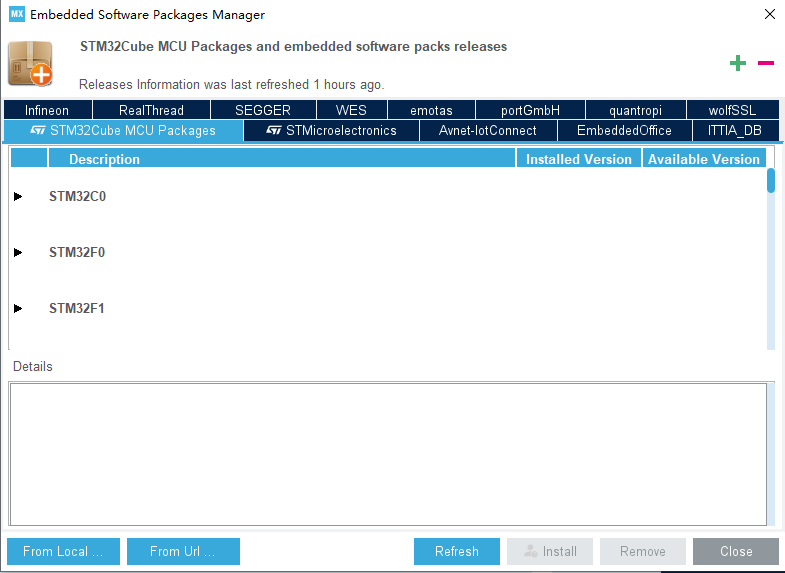785x573 pixels.
Task: Switch to the emotas tab
Action: [431, 110]
